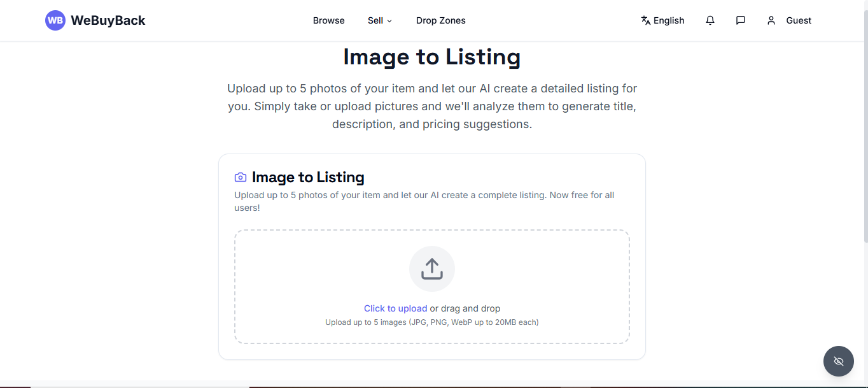Expand the Sell dropdown chevron

coord(389,21)
